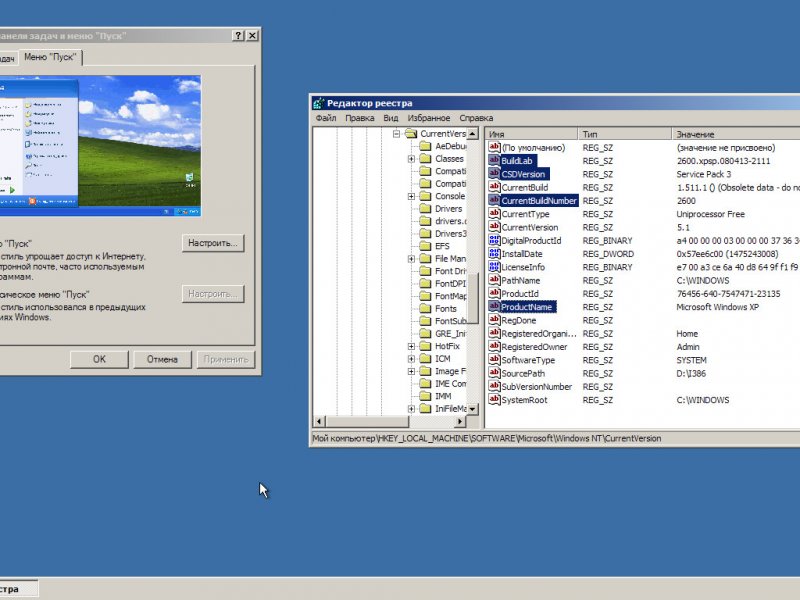
Task: Select the IME Com key in the tree
Action: point(450,384)
